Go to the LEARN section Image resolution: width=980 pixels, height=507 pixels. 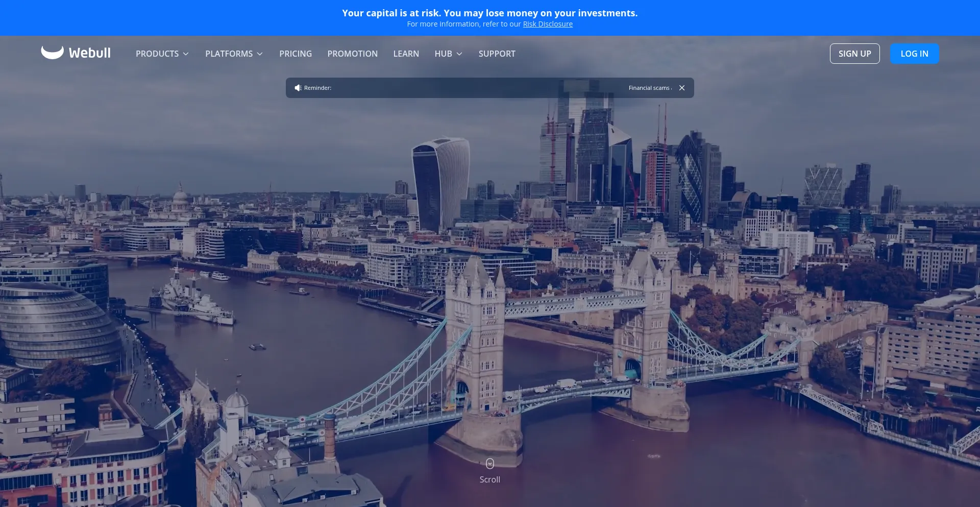[406, 54]
